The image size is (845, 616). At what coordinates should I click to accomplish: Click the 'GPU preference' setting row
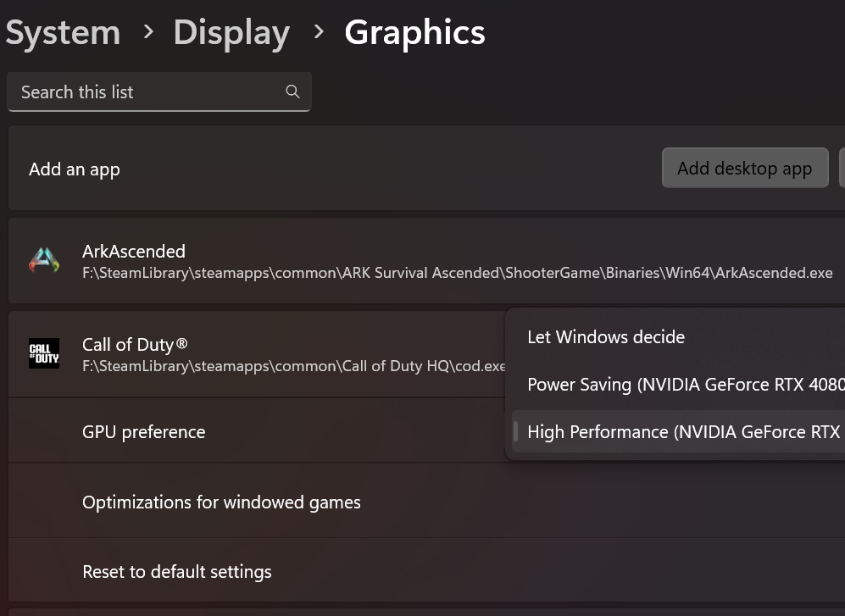pos(144,432)
